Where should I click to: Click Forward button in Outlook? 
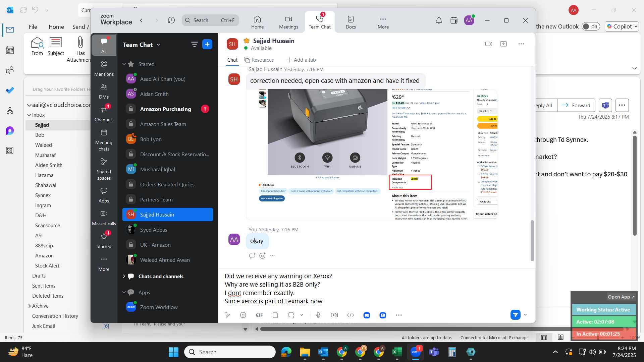(576, 105)
